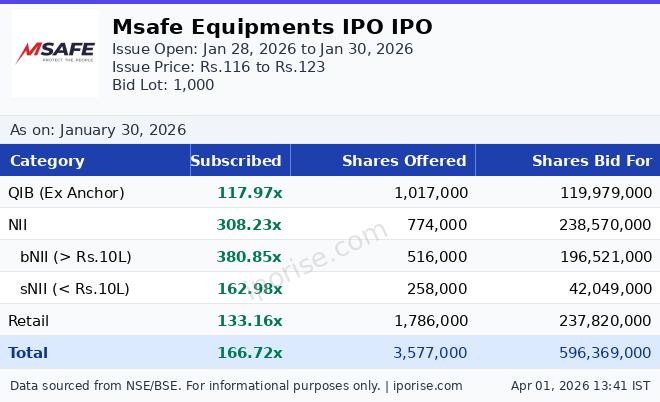Click the QIB 117.97x subscription value
The image size is (660, 402).
pyautogui.click(x=249, y=193)
